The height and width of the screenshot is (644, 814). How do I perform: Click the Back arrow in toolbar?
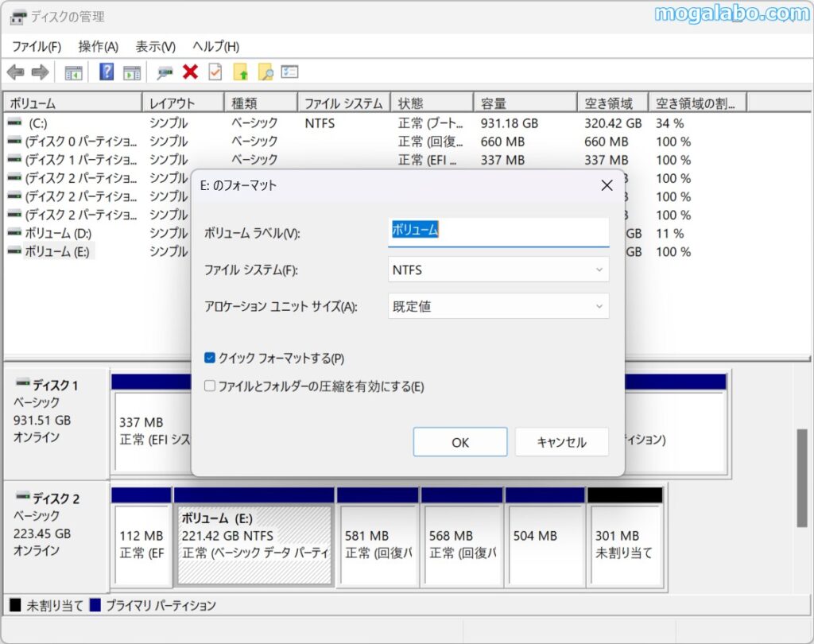point(15,72)
